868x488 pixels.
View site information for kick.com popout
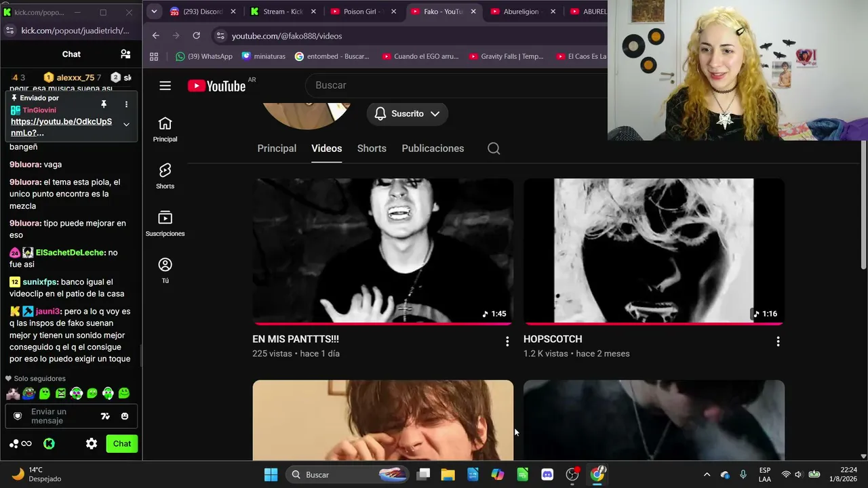pos(9,30)
